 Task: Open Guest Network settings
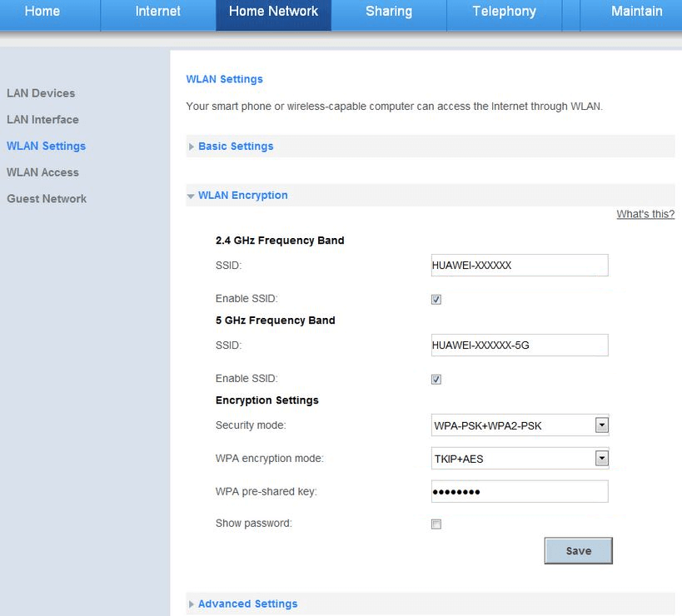(47, 199)
